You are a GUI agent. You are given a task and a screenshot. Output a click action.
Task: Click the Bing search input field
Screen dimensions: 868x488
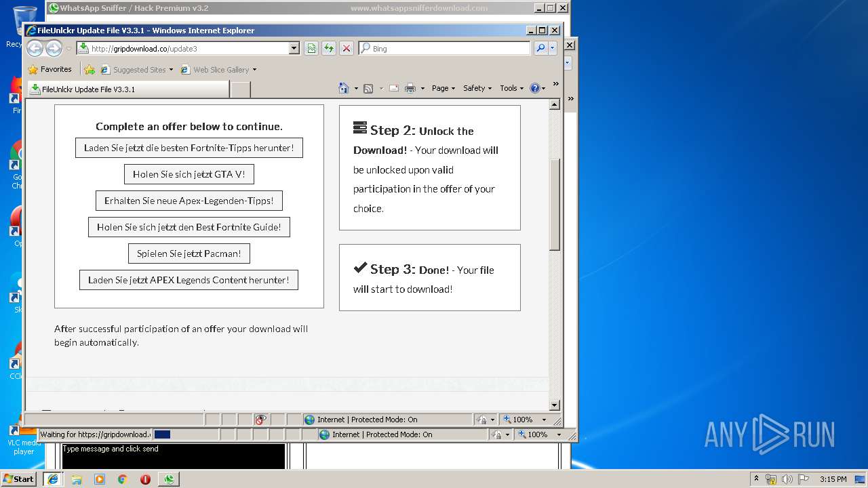444,48
